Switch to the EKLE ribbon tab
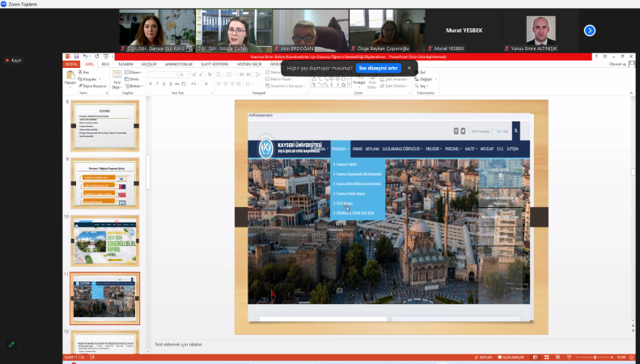This screenshot has width=640, height=364. 106,64
